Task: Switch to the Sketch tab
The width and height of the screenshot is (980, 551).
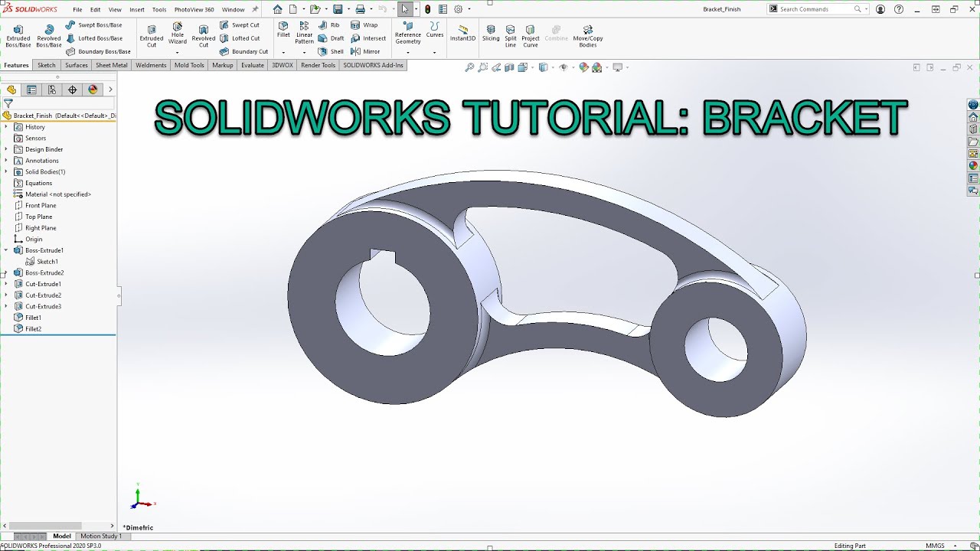Action: point(47,65)
